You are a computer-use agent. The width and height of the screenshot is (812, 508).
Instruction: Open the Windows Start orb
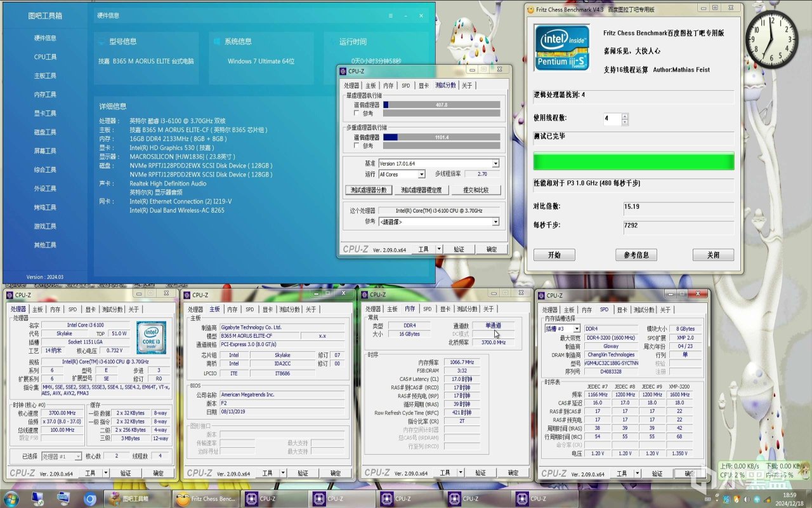click(x=11, y=498)
